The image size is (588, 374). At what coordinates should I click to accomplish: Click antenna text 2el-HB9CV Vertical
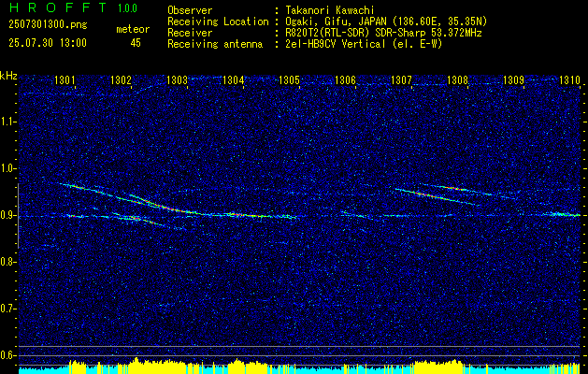[x=335, y=44]
